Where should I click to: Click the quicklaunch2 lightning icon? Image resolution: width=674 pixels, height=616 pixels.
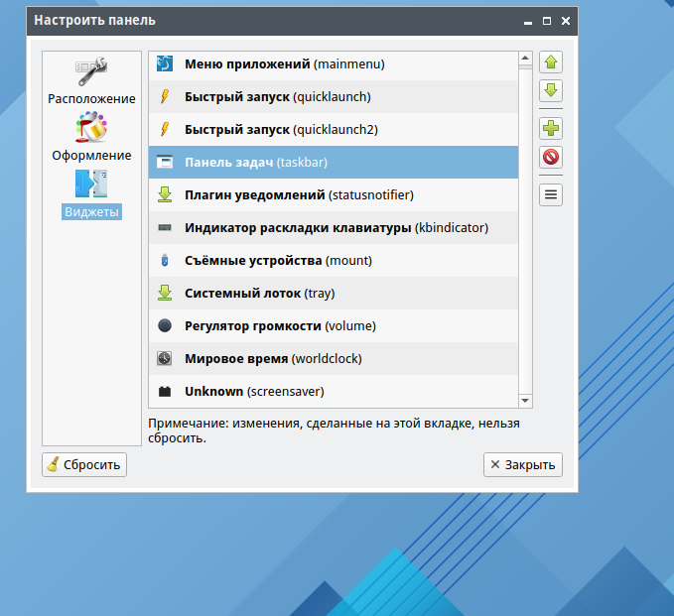(x=165, y=129)
